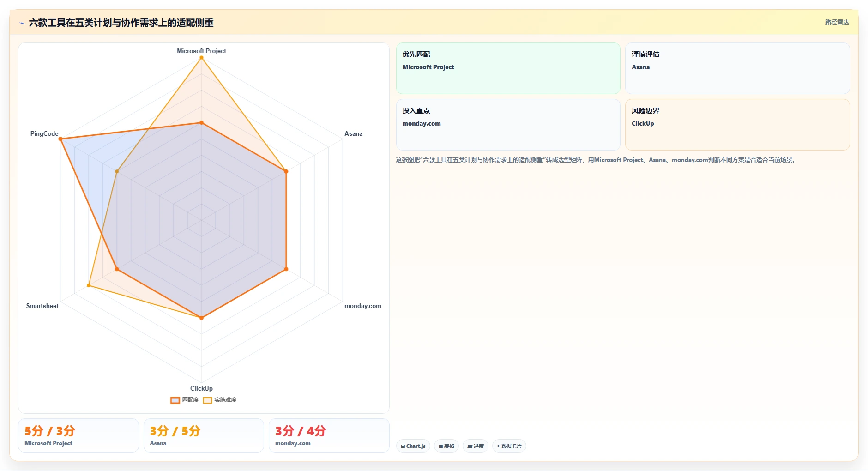Viewport: 868px width, 471px height.
Task: Click the small icon before the page title
Action: pyautogui.click(x=22, y=23)
